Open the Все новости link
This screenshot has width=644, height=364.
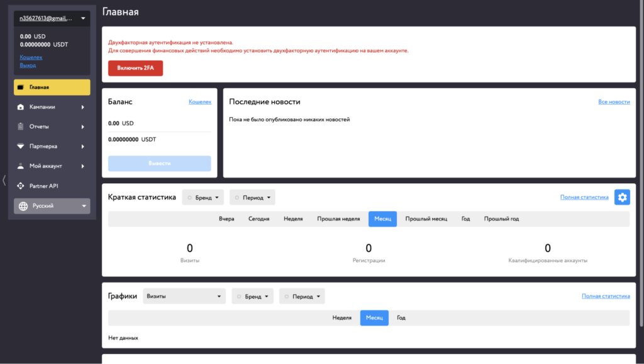coord(614,101)
